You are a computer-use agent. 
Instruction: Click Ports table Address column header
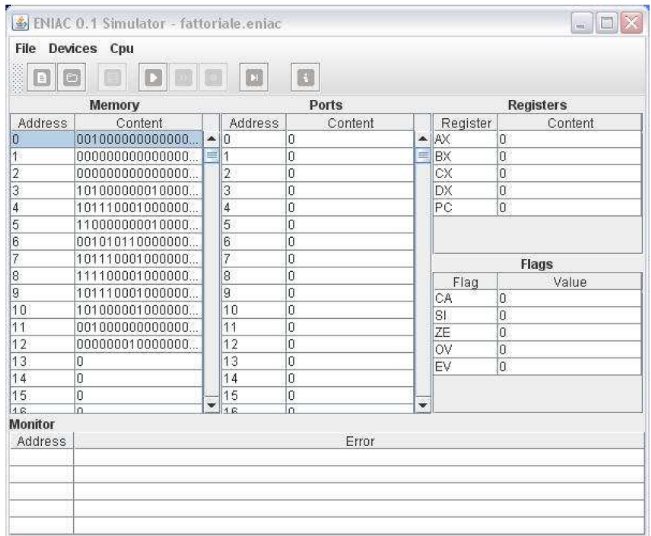pos(254,123)
